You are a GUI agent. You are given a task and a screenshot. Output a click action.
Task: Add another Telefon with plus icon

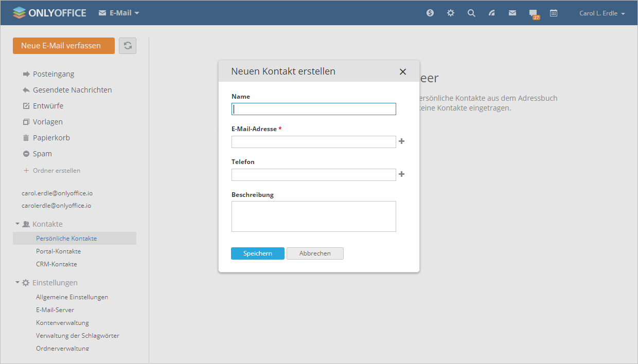pos(402,174)
